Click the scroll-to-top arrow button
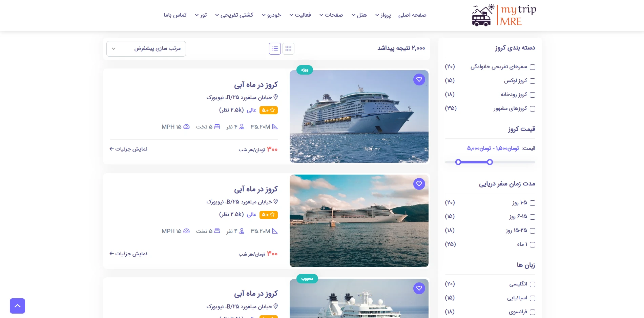The width and height of the screenshot is (644, 318). 17,306
